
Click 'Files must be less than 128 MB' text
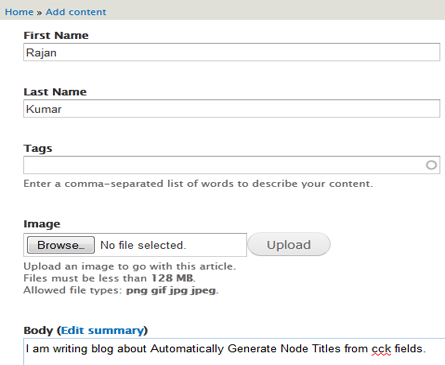(109, 278)
